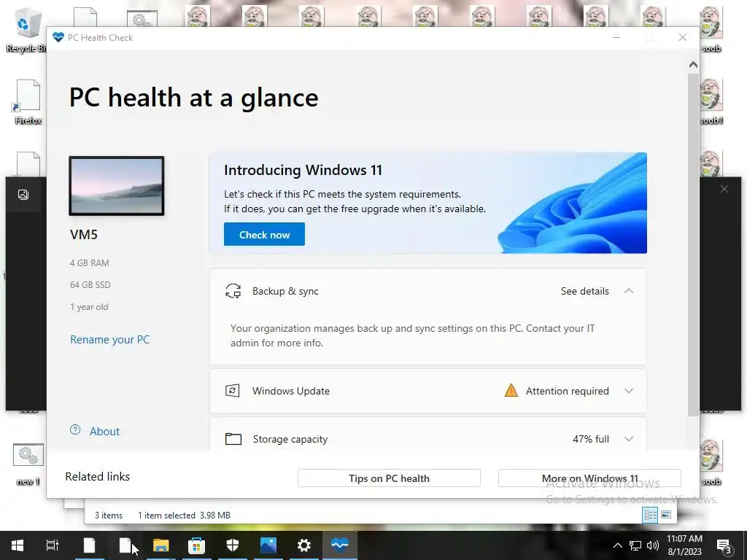Click the VM5 device thumbnail image
Screen dimensions: 747x560
pyautogui.click(x=117, y=186)
